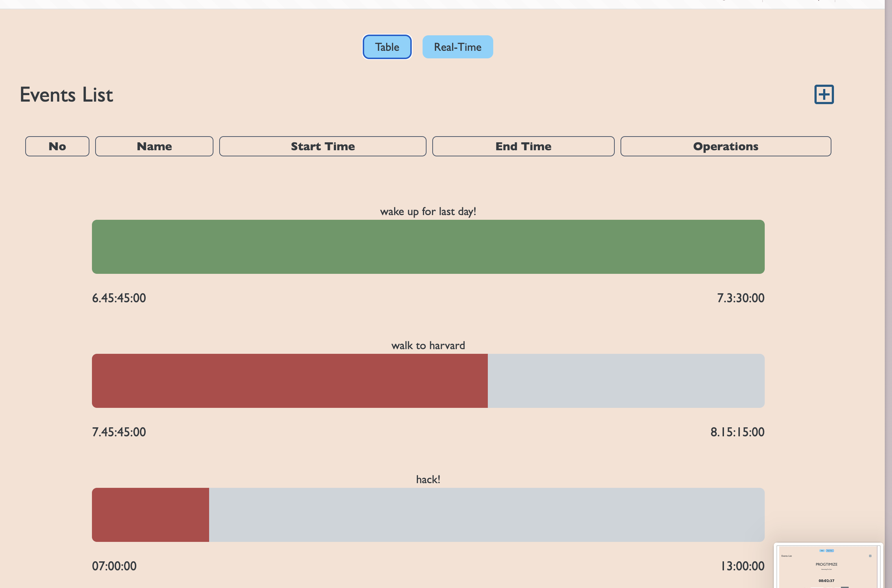Click gray unfilled part of walk to harvard bar
This screenshot has height=588, width=892.
coord(626,380)
